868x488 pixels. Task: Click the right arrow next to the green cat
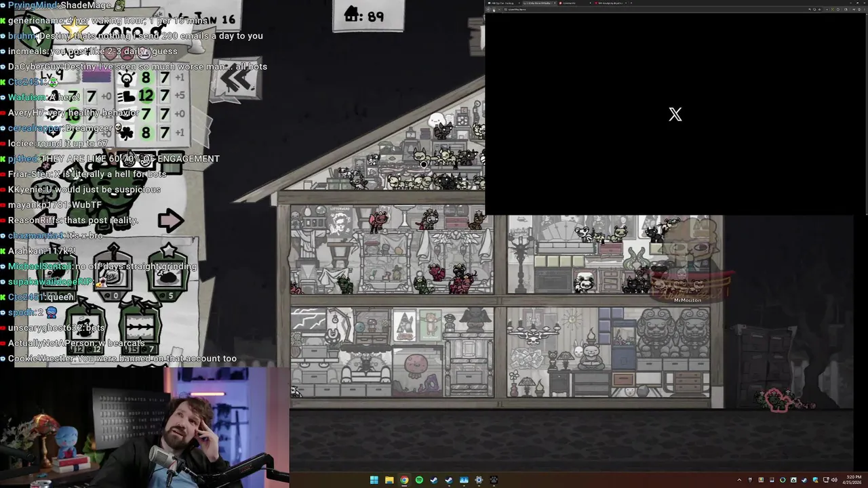click(x=170, y=220)
